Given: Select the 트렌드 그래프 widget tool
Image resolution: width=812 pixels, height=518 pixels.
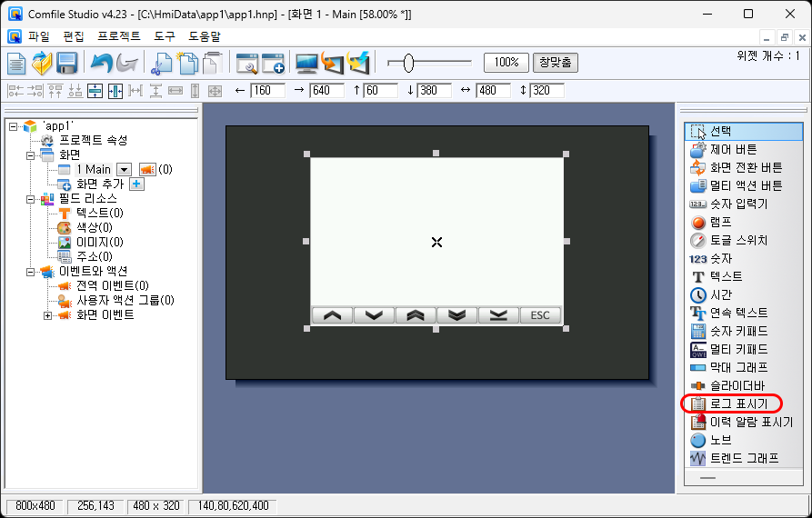Looking at the screenshot, I should pos(744,458).
